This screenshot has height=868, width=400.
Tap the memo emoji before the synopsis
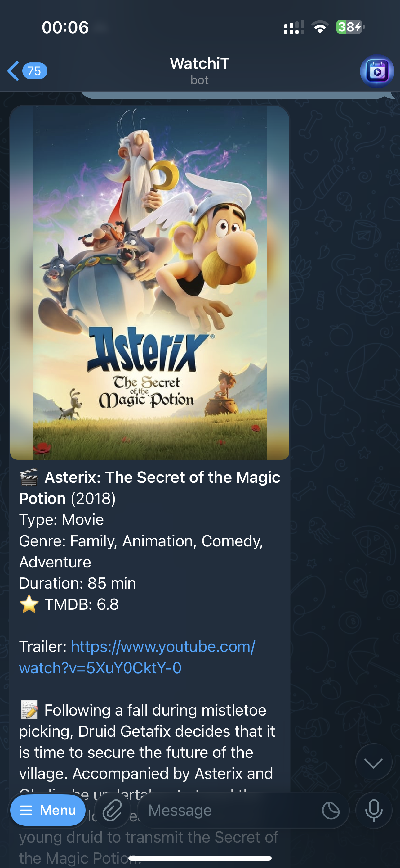point(29,710)
